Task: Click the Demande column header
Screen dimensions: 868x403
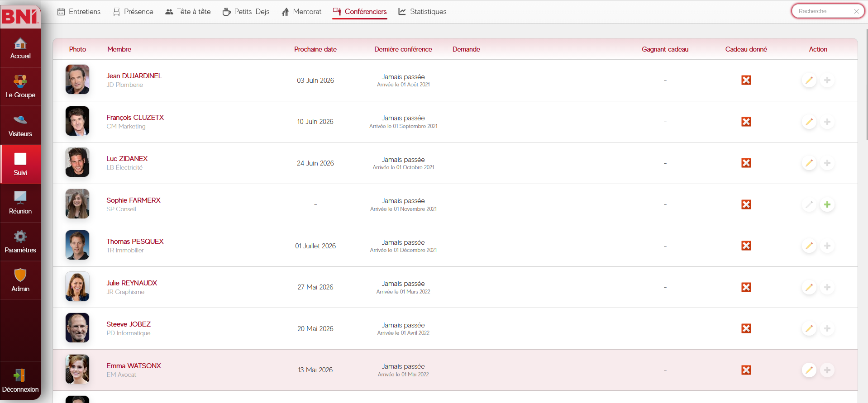Action: [x=466, y=49]
